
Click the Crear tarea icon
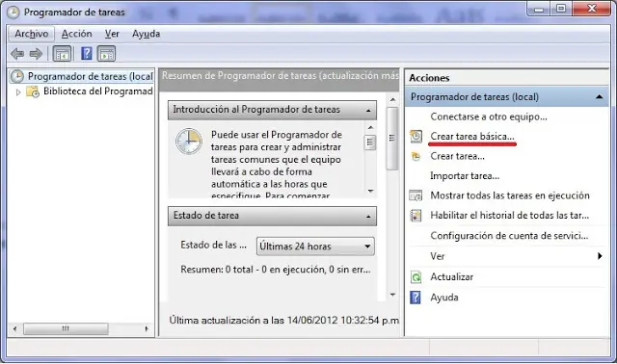(x=416, y=156)
